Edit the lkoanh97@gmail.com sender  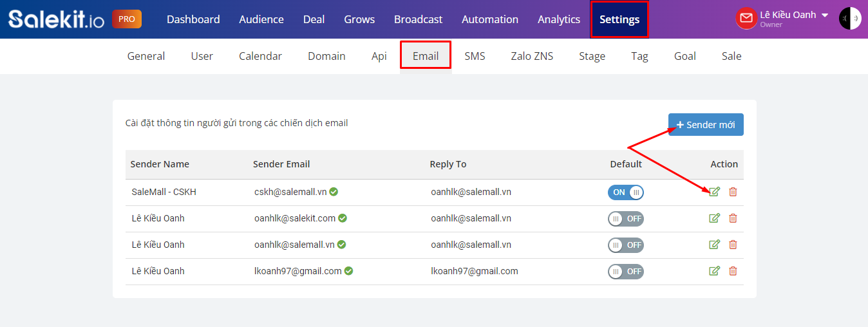(714, 271)
